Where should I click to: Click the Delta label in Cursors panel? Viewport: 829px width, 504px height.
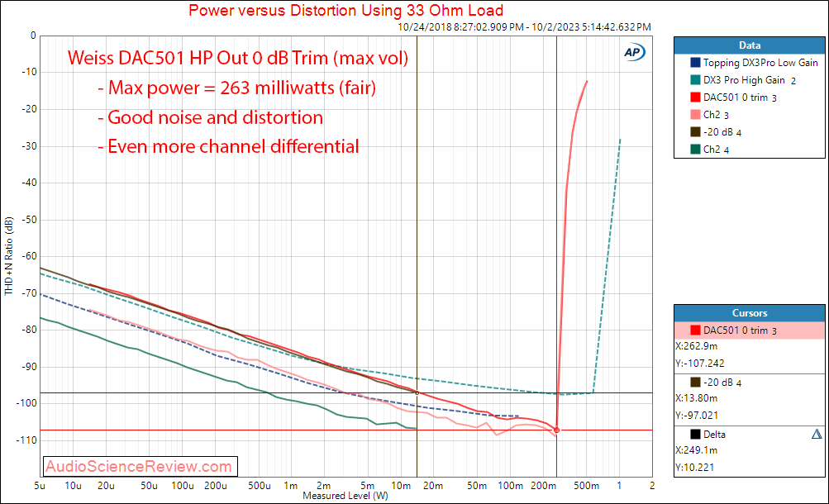pos(714,435)
